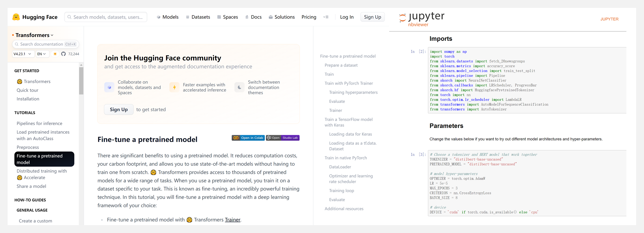Focus the Search models, datasets, users field

pos(106,17)
